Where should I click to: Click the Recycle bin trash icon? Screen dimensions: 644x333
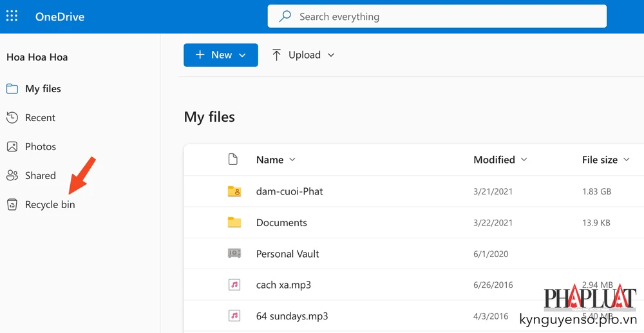point(12,204)
